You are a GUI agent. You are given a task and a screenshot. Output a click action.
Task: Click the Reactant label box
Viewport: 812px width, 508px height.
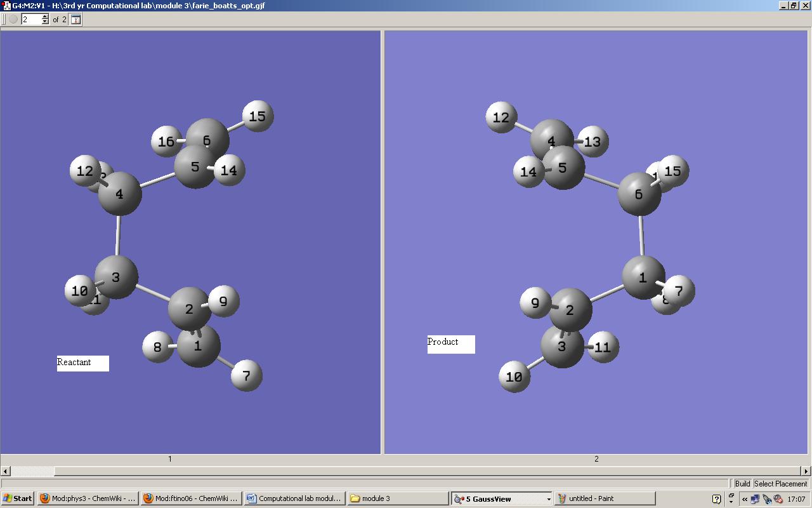pos(82,363)
